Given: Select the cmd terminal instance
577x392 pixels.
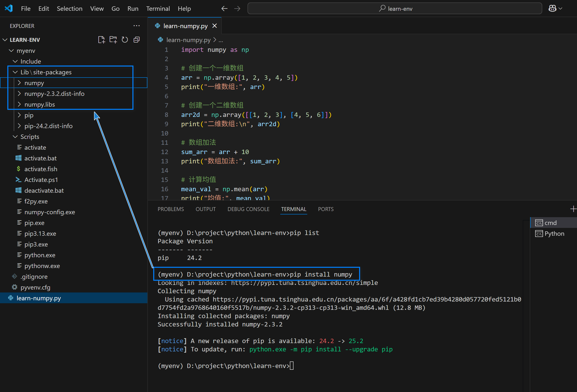Looking at the screenshot, I should coord(553,223).
